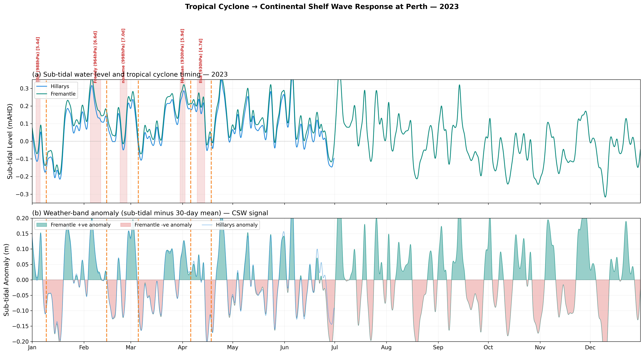The height and width of the screenshot is (354, 644).
Task: Click the 'May' x-axis tick label
Action: (233, 348)
